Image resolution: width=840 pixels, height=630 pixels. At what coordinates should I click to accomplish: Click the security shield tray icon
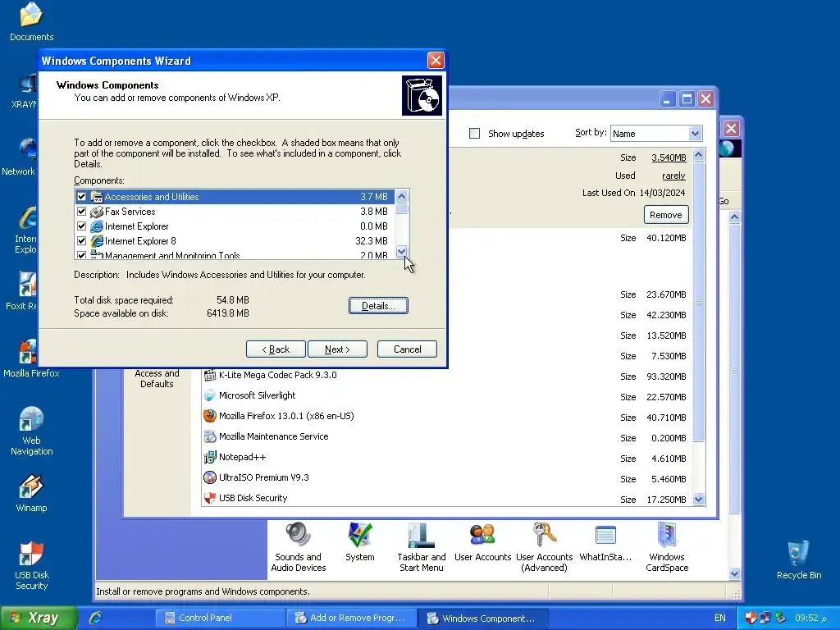(x=751, y=618)
